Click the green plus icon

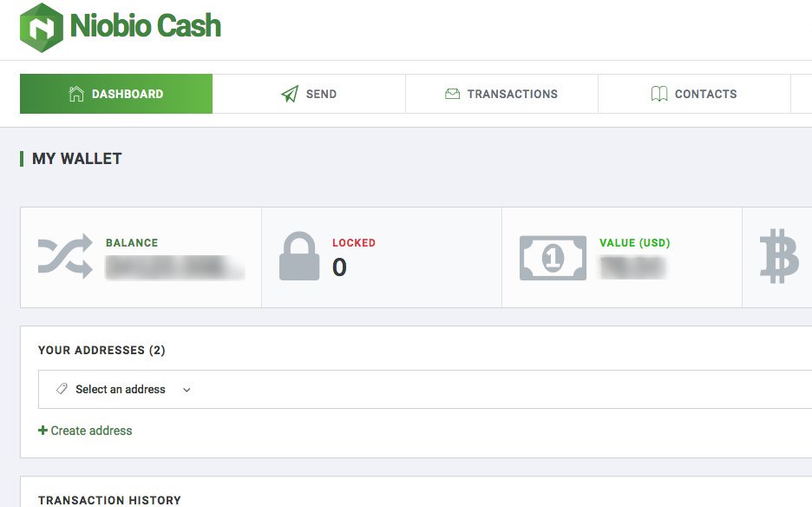coord(43,431)
